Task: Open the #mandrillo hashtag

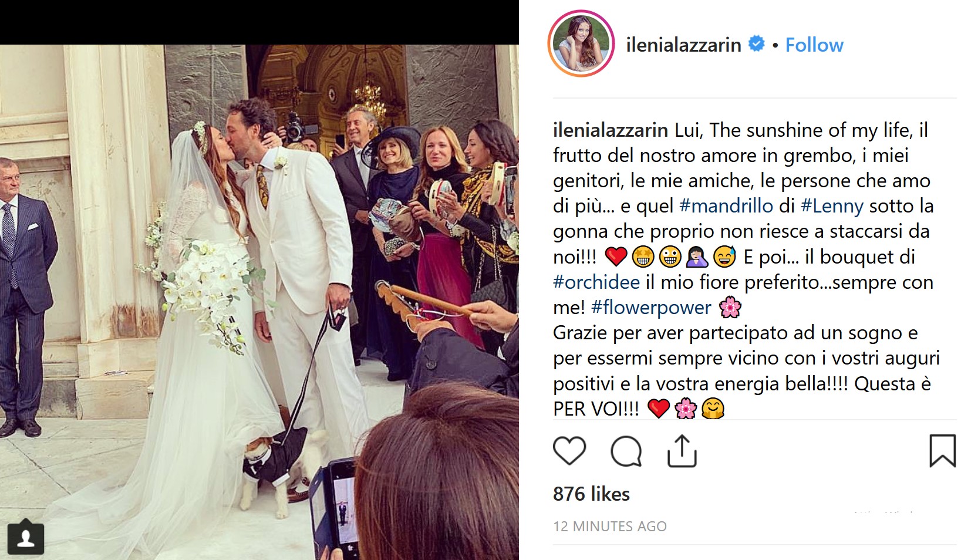Action: point(726,206)
